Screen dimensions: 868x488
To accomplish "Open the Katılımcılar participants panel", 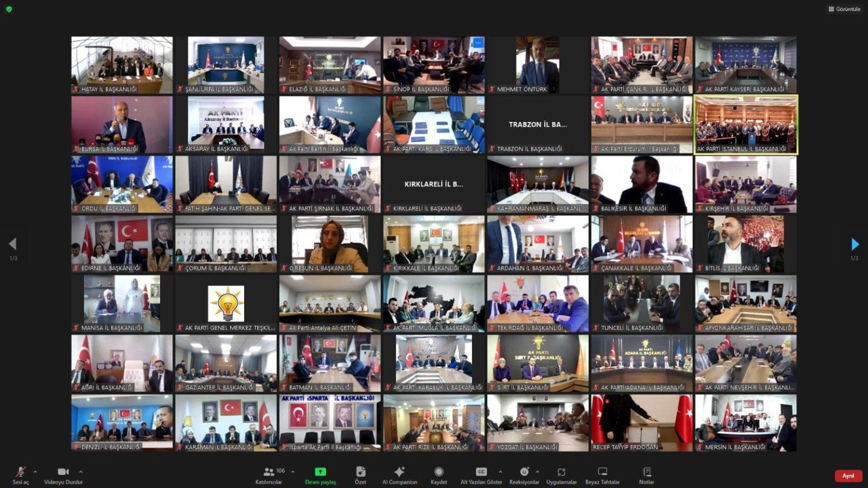I will pyautogui.click(x=269, y=476).
